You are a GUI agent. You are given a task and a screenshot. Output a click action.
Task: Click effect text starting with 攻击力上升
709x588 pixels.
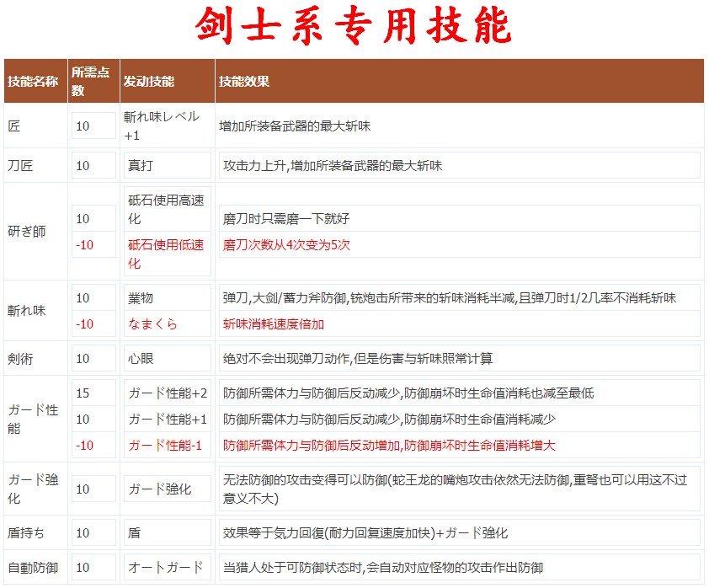point(333,166)
